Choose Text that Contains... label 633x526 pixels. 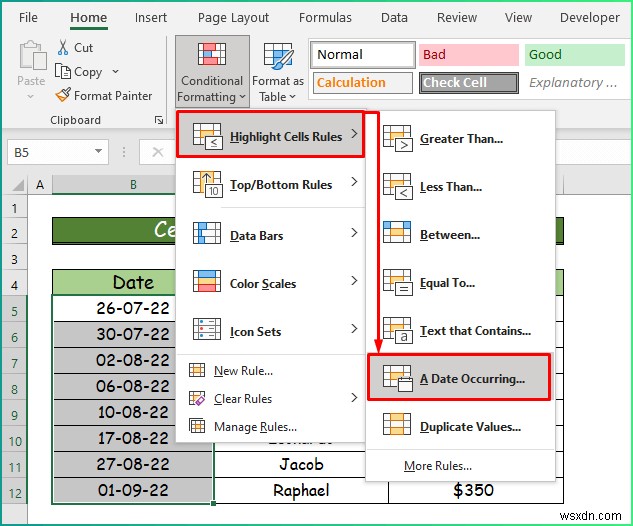[476, 331]
